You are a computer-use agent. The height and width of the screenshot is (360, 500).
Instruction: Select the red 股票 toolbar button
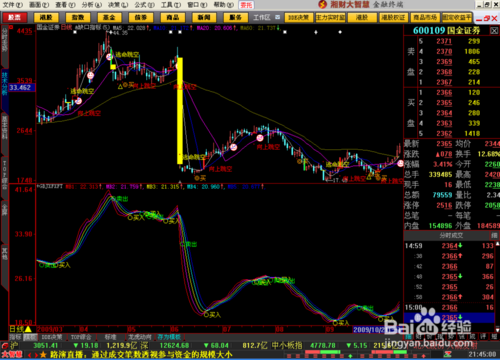click(14, 17)
